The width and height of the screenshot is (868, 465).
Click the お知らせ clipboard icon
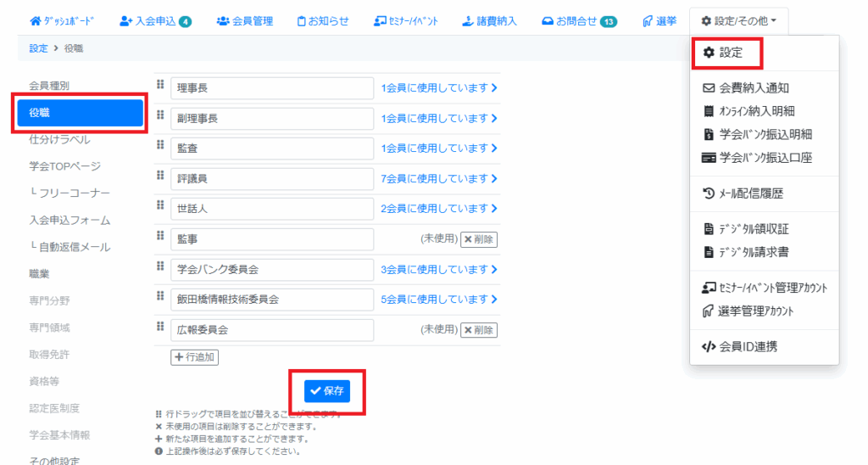point(302,20)
